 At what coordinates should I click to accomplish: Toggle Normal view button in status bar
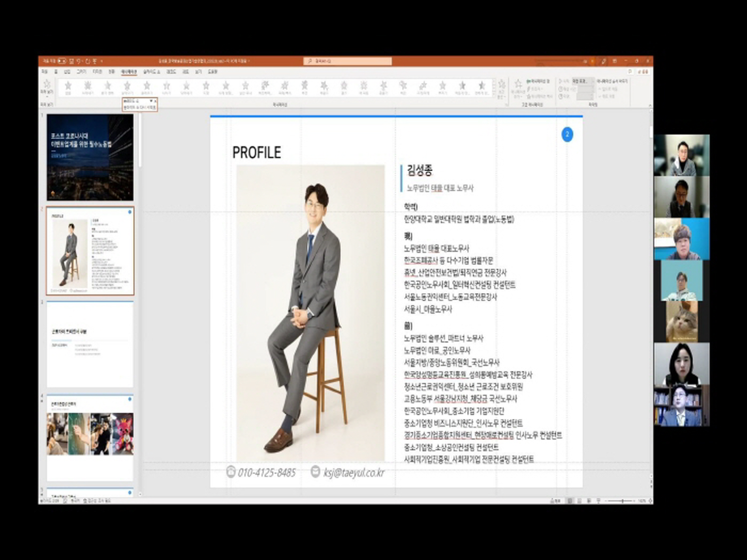click(570, 501)
